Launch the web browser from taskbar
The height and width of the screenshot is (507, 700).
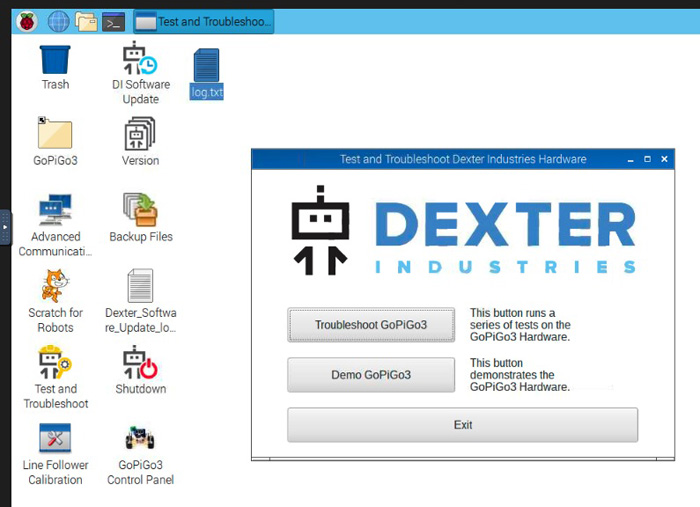pos(59,21)
